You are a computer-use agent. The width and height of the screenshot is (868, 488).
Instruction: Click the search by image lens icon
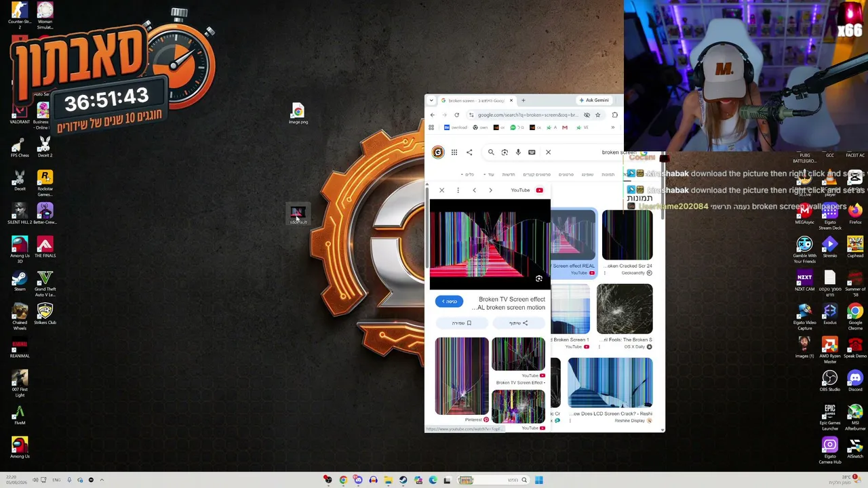pos(505,152)
